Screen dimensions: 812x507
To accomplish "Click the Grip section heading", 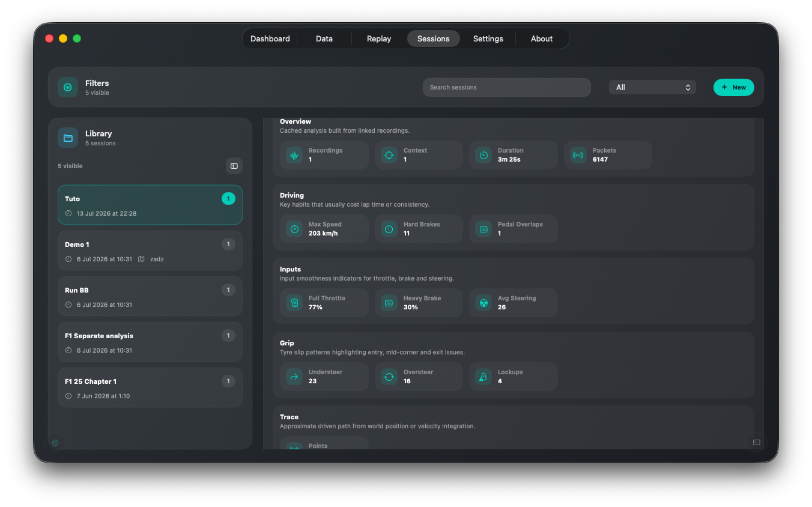I will tap(287, 343).
